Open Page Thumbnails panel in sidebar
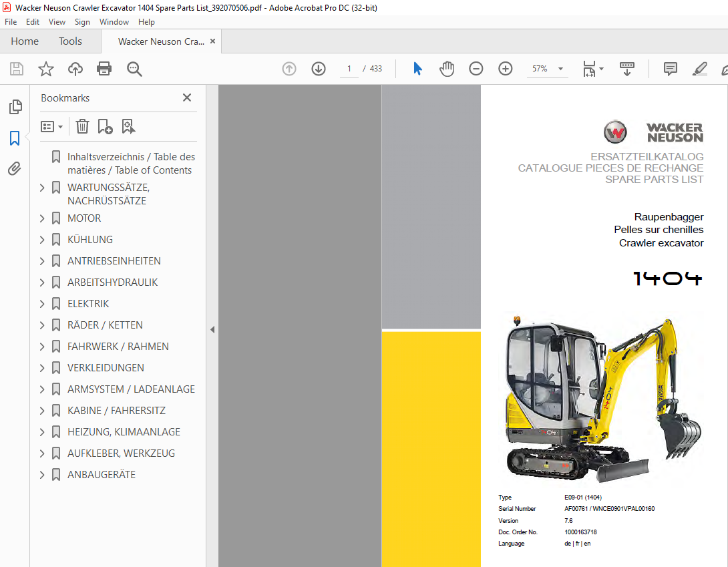 (x=15, y=107)
